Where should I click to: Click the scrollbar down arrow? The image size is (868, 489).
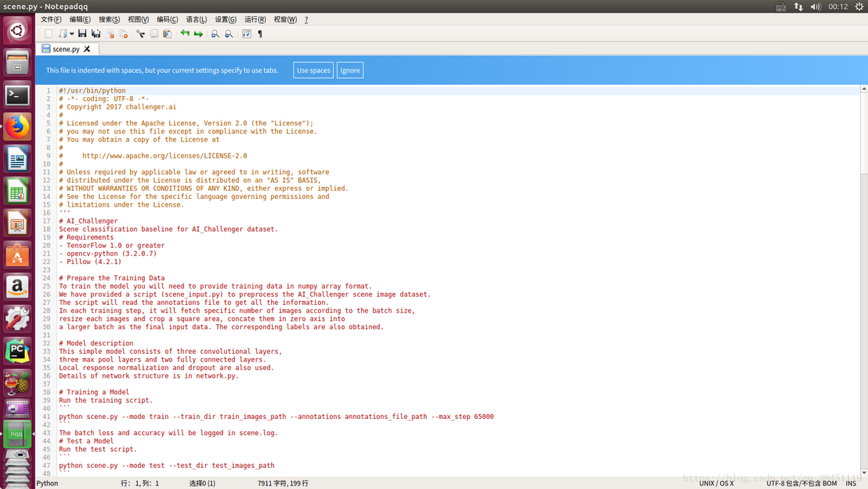[864, 473]
